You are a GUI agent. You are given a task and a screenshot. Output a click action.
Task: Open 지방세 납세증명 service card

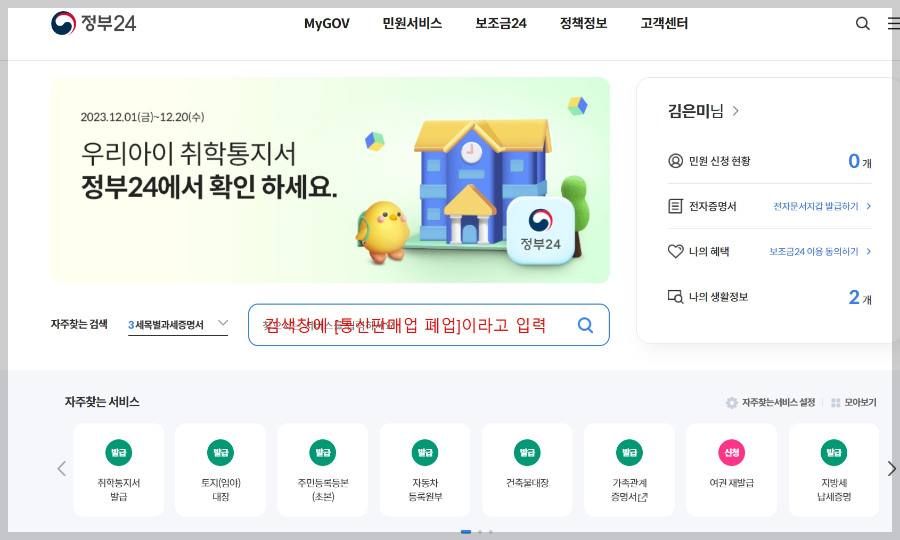pos(833,469)
